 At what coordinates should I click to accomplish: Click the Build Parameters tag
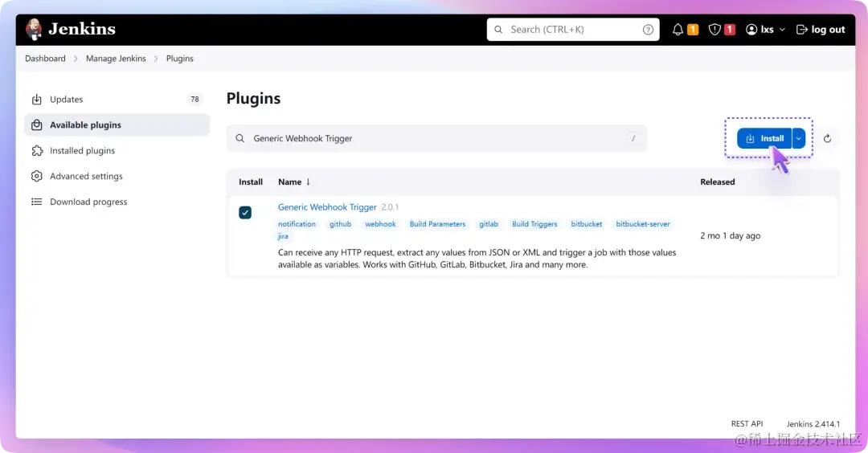(x=437, y=224)
